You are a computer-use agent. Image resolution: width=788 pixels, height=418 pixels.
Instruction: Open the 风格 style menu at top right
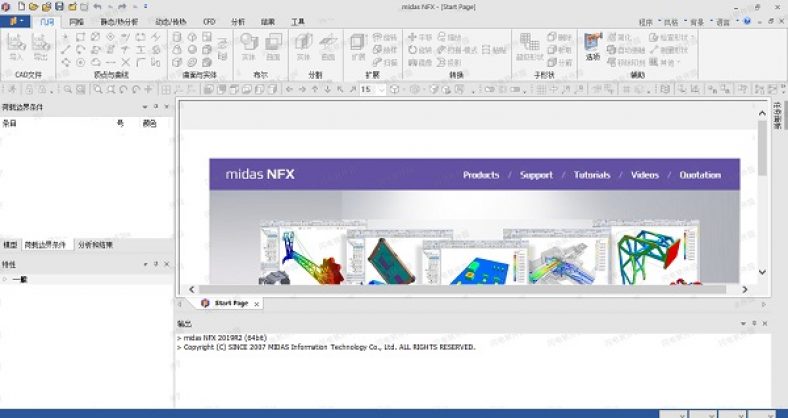click(671, 22)
